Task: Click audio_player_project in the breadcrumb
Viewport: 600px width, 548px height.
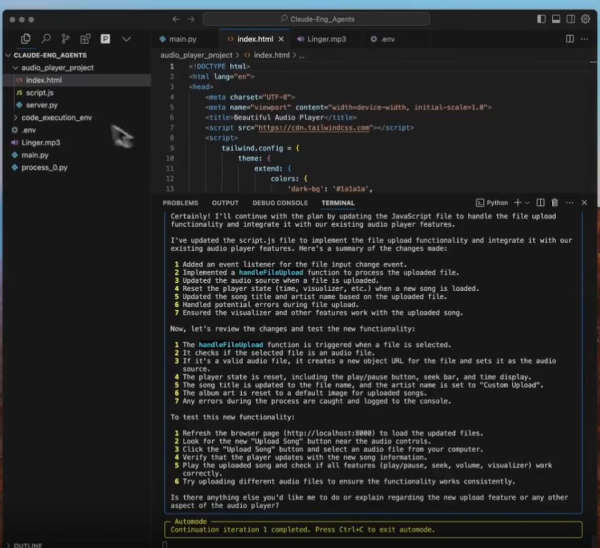Action: (196, 55)
